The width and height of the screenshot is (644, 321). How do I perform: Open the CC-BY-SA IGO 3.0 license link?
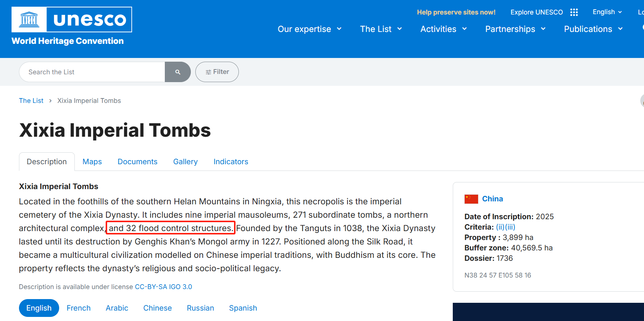163,287
